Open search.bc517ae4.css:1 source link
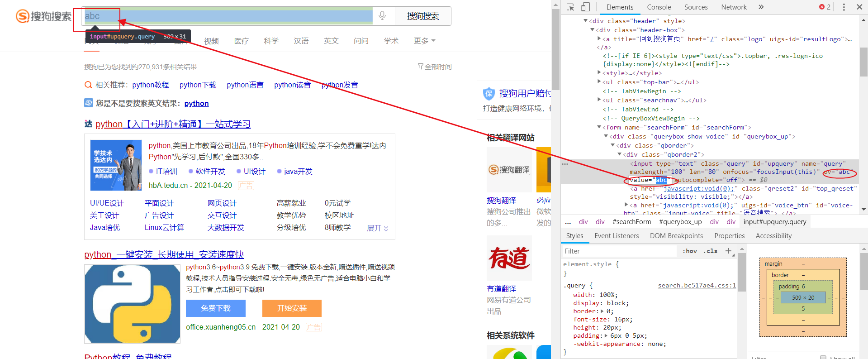Image resolution: width=868 pixels, height=359 pixels. (x=697, y=285)
